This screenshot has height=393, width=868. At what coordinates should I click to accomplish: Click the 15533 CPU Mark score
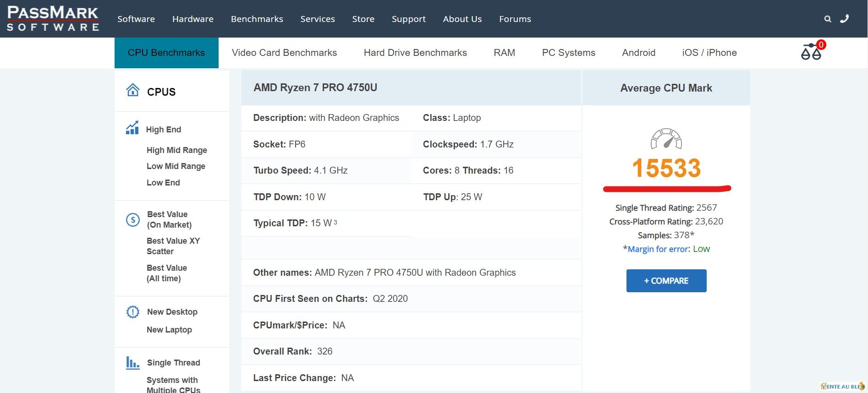point(666,168)
